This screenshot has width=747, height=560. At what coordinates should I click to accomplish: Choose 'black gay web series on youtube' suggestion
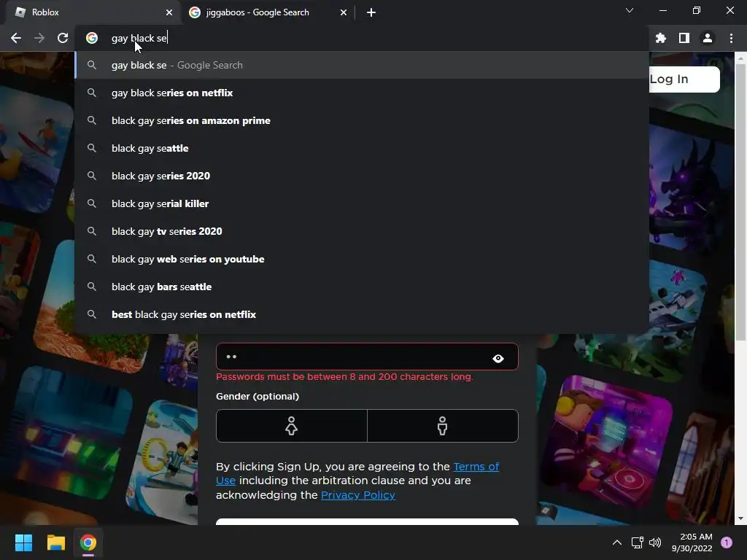(x=362, y=259)
